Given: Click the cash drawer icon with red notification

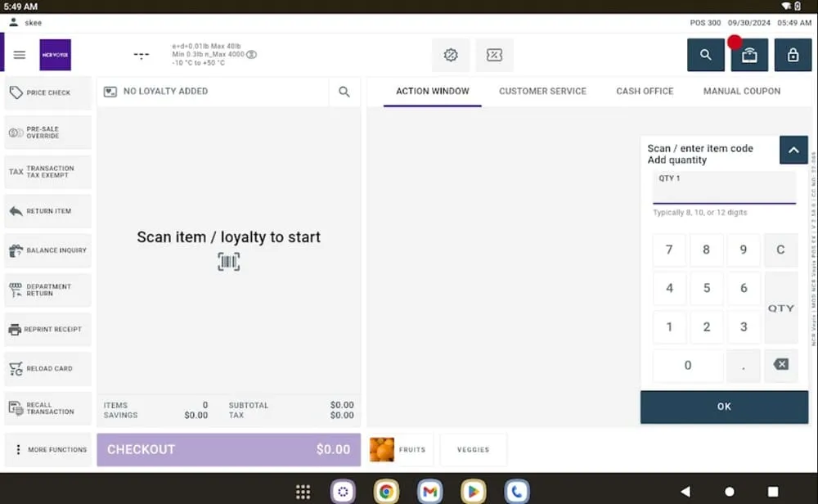Looking at the screenshot, I should [x=749, y=55].
